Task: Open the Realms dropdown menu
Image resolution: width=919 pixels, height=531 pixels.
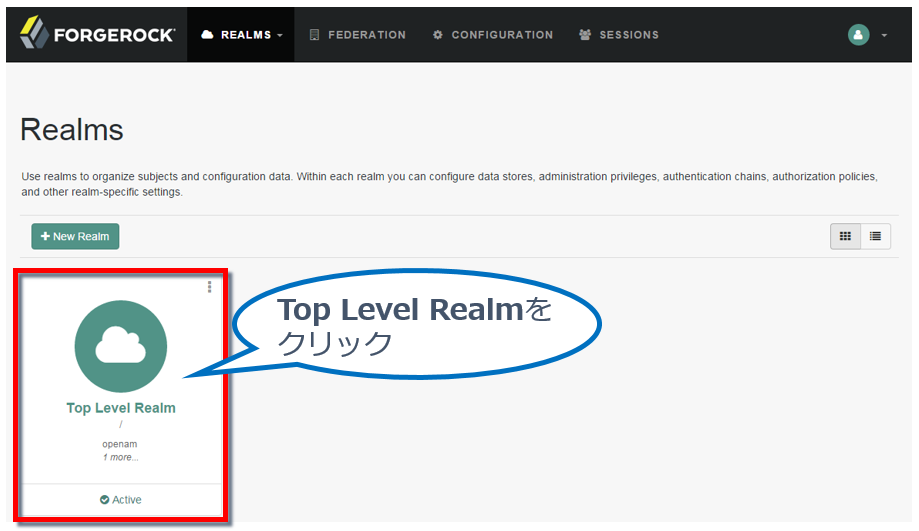Action: 241,35
